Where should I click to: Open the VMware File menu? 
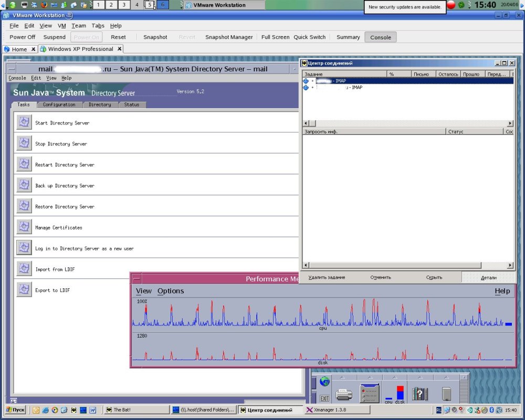14,26
